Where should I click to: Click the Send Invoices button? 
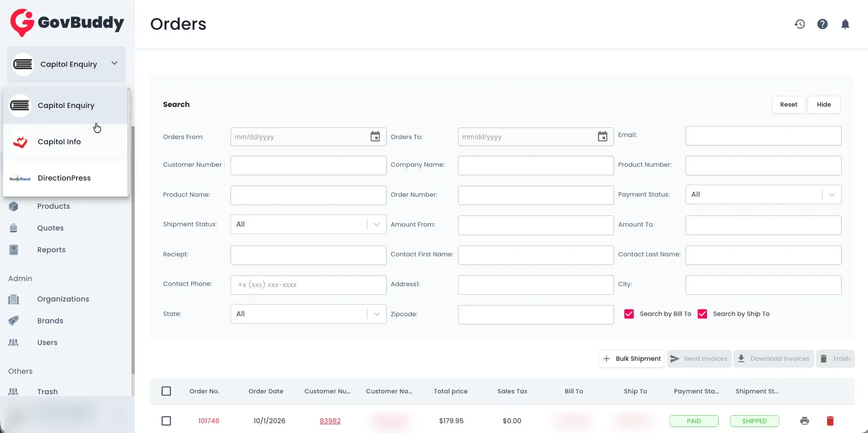(x=699, y=359)
